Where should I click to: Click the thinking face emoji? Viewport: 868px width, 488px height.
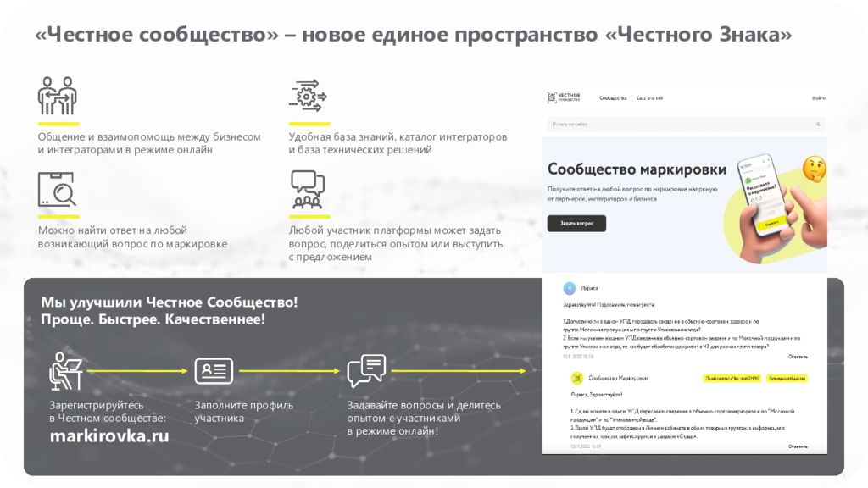(x=815, y=169)
